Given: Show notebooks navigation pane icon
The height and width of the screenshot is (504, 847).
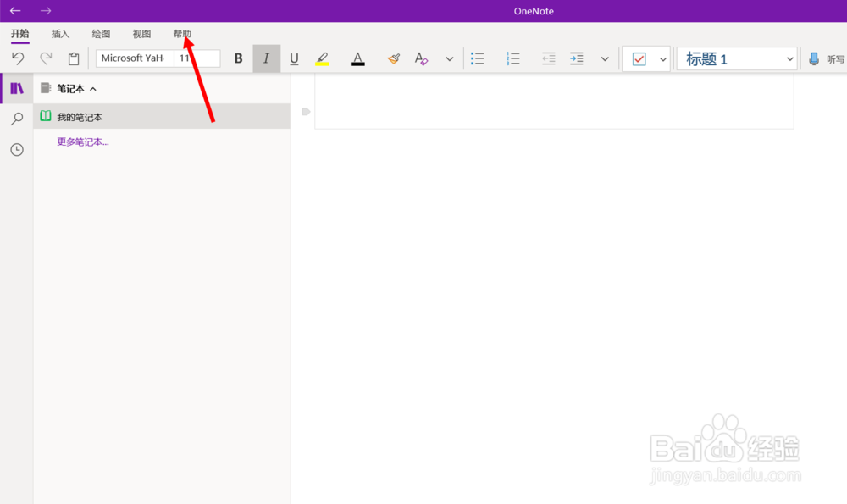Looking at the screenshot, I should tap(17, 88).
